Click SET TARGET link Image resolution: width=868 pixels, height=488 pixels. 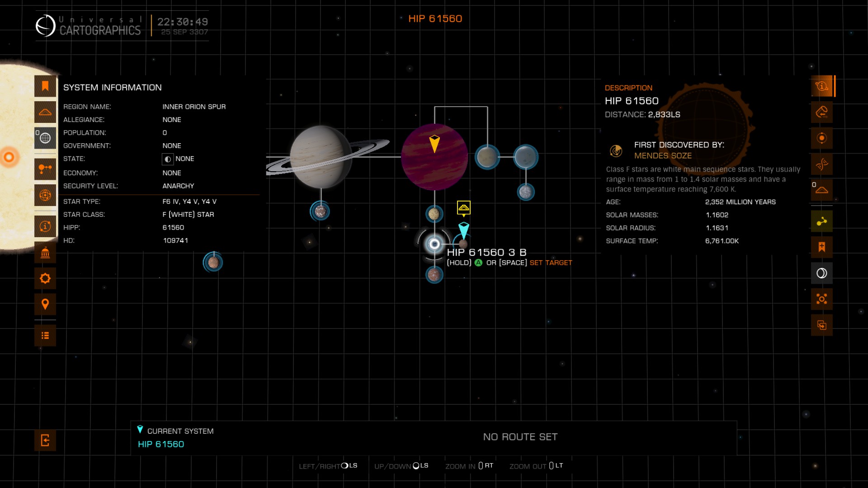pos(551,263)
